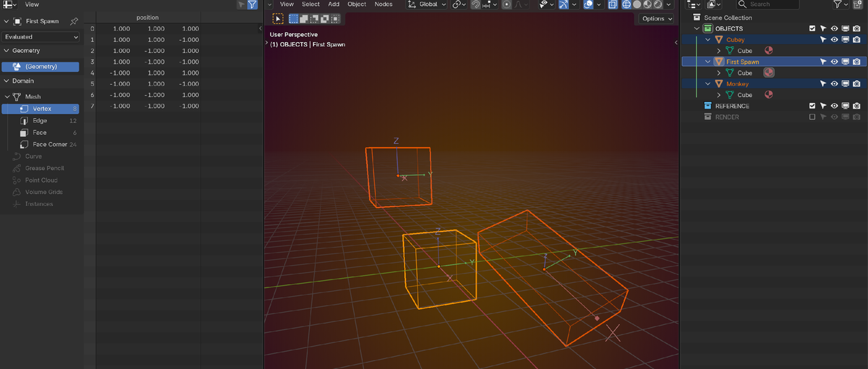Image resolution: width=868 pixels, height=369 pixels.
Task: Uncheck the OBJECTS collection exclude checkbox
Action: click(812, 28)
